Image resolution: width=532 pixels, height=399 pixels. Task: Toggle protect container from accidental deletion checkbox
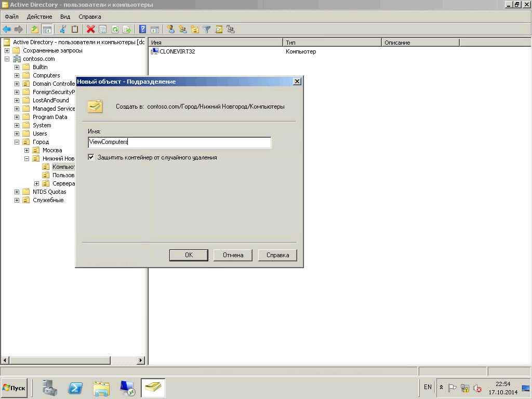click(x=91, y=157)
